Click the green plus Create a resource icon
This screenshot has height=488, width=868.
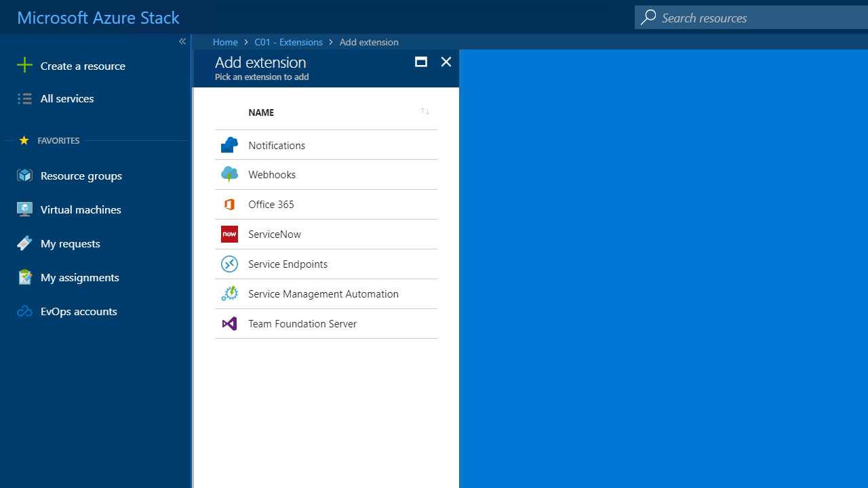[x=24, y=65]
